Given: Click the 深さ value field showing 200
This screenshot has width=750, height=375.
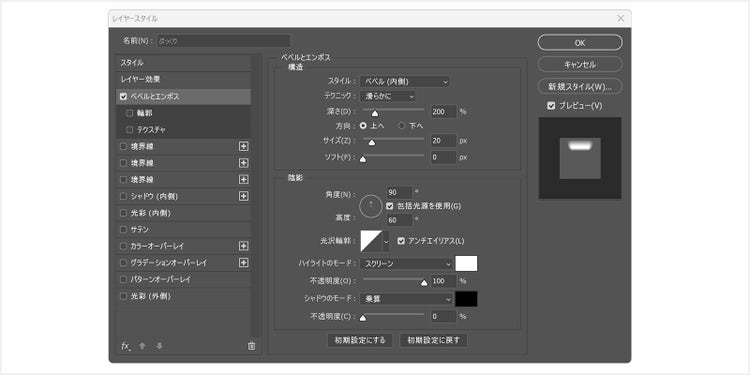Looking at the screenshot, I should click(443, 112).
